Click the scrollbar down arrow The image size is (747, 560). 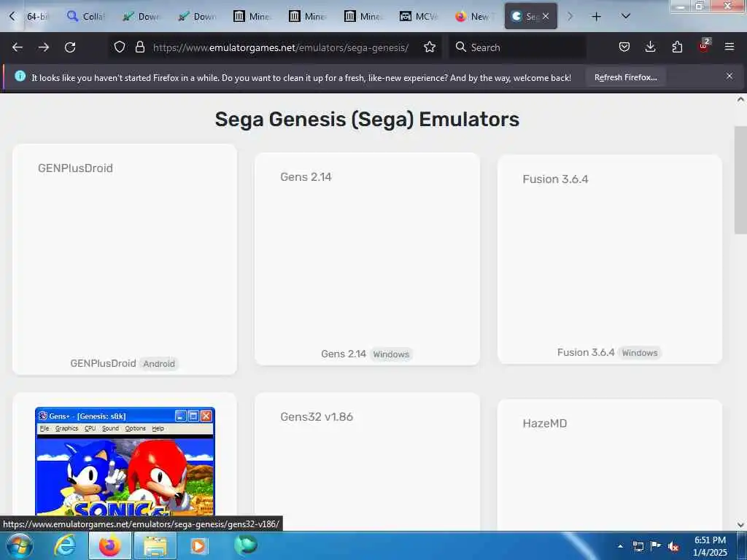[740, 525]
